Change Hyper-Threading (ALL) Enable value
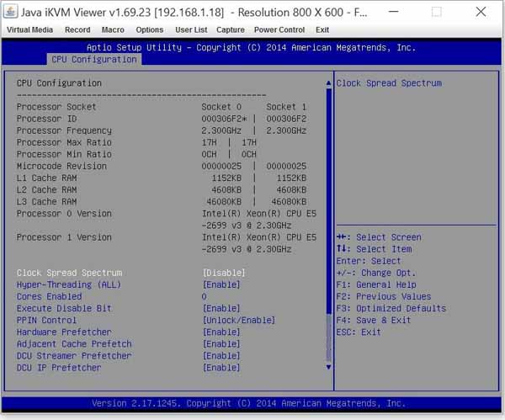The image size is (505, 420). coord(221,284)
